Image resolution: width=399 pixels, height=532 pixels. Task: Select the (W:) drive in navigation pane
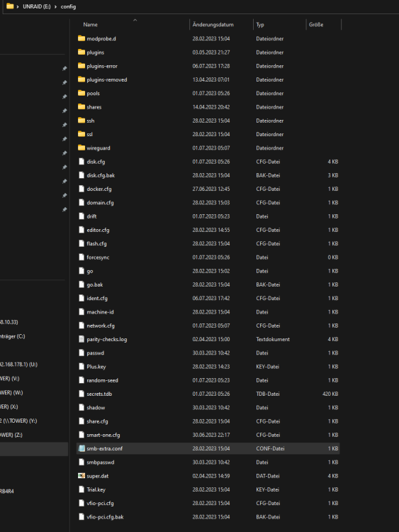[11, 392]
